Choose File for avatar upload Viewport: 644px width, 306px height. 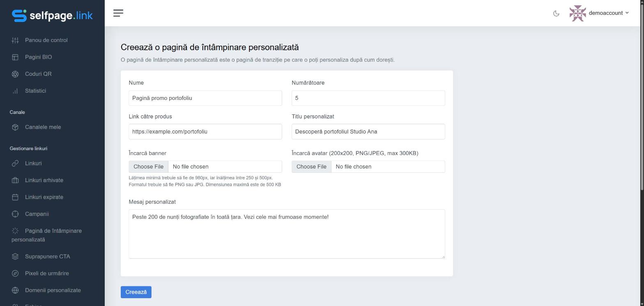point(312,167)
